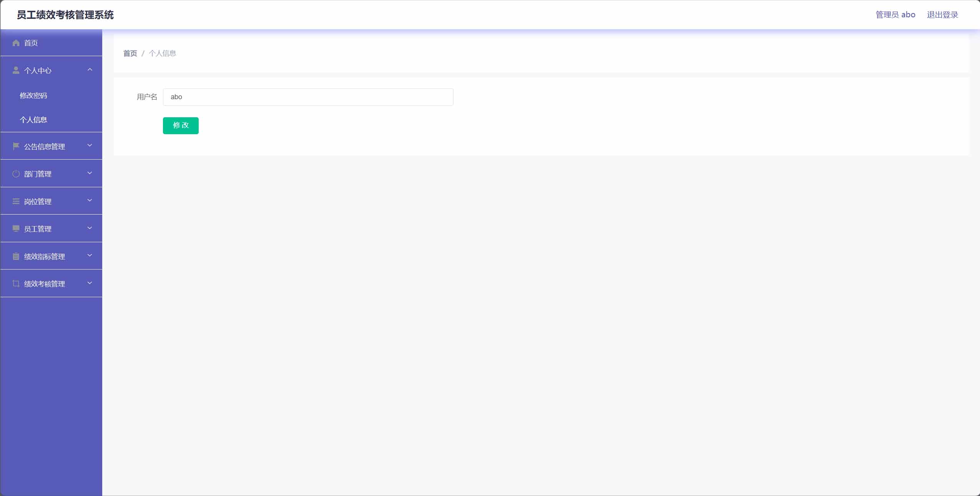The height and width of the screenshot is (496, 980).
Task: Select the 个人信息 submenu item
Action: 33,120
